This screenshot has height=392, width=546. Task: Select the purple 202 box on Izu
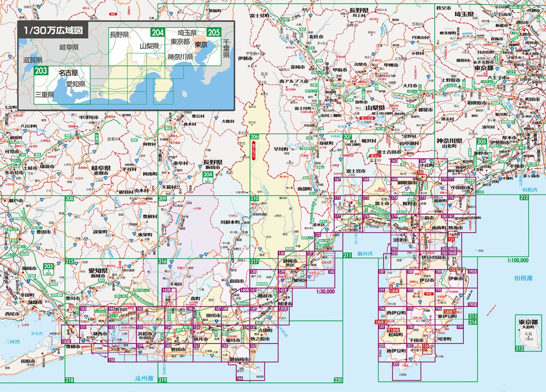coord(395,364)
